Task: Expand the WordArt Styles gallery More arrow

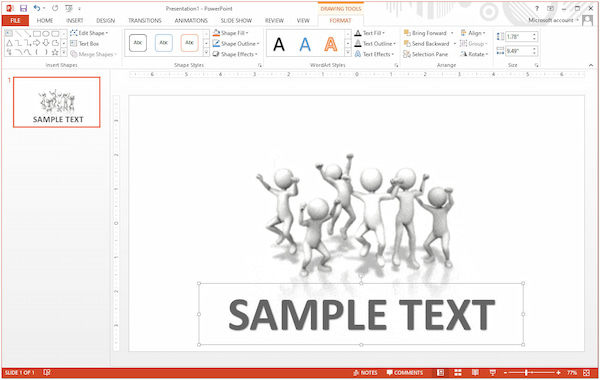Action: point(348,52)
